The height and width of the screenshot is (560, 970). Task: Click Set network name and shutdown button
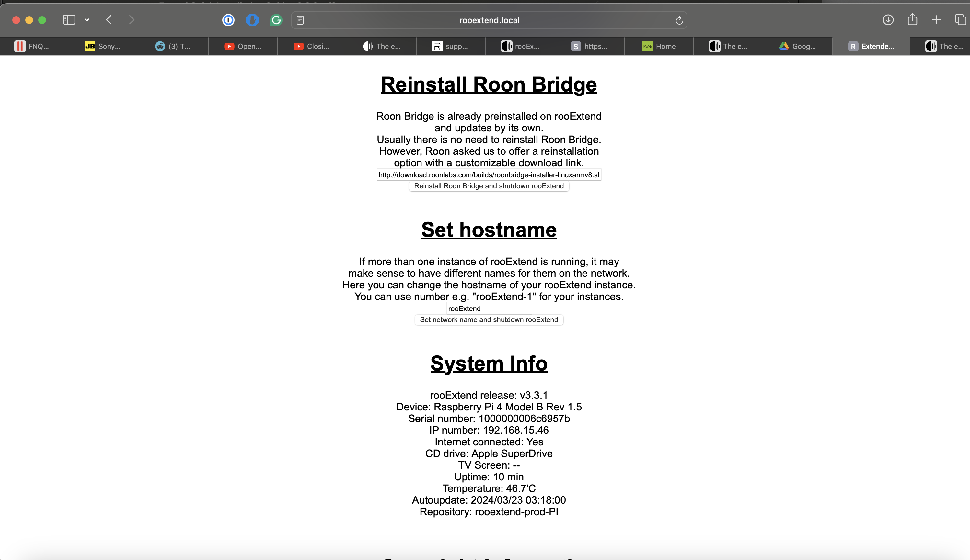tap(489, 319)
